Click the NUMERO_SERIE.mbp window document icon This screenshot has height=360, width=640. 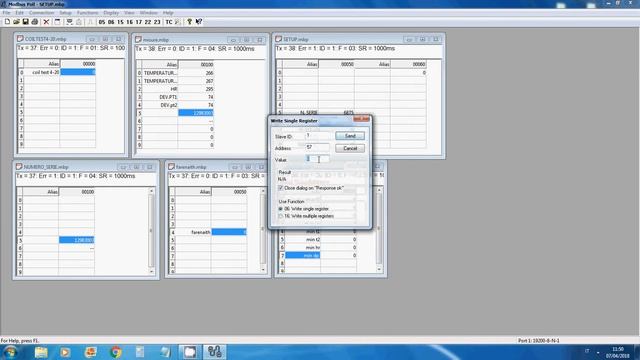19,167
